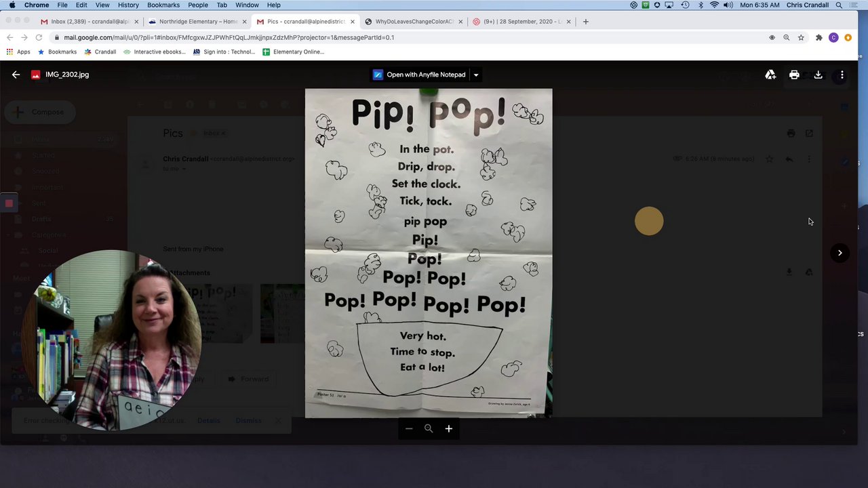Go to the next attachment arrow
The width and height of the screenshot is (868, 488).
pyautogui.click(x=840, y=253)
